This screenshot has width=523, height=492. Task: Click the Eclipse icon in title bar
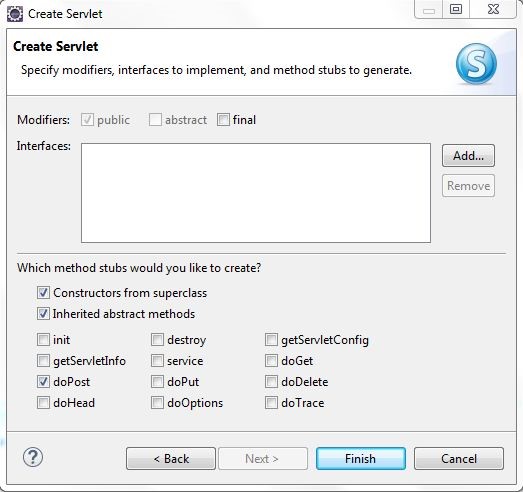coord(15,14)
